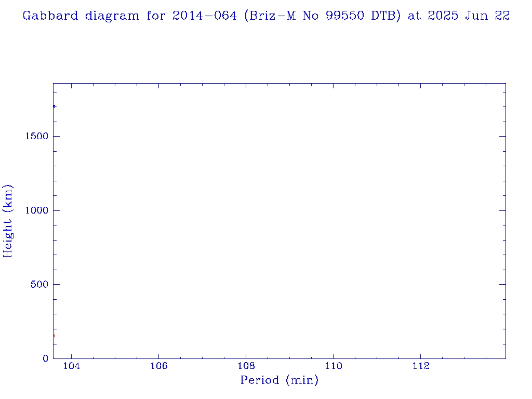Click the 0 tick label on height axis
The width and height of the screenshot is (532, 399).
pos(45,358)
